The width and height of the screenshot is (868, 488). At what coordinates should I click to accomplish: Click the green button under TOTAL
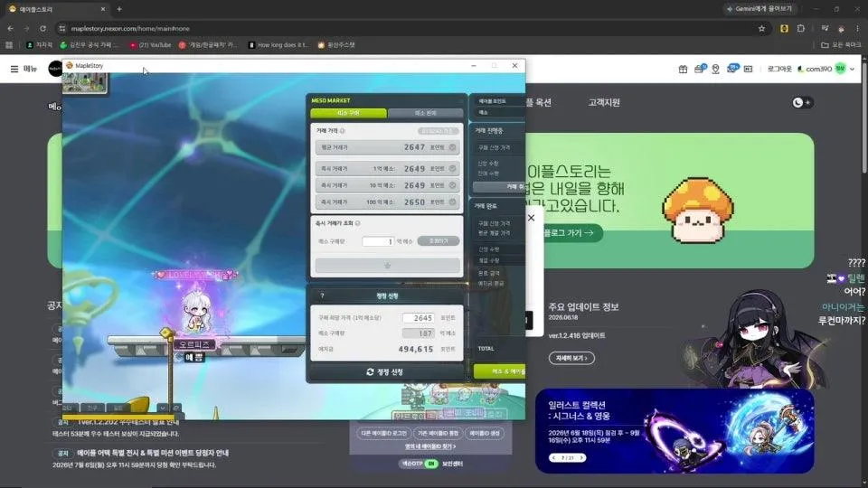499,371
